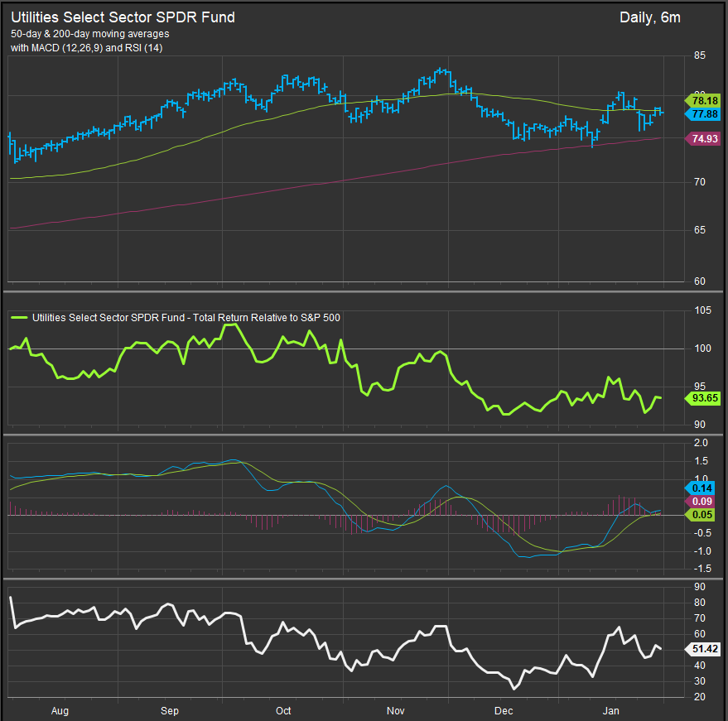Click the Jan month label on the time axis
Image resolution: width=728 pixels, height=721 pixels.
[611, 711]
